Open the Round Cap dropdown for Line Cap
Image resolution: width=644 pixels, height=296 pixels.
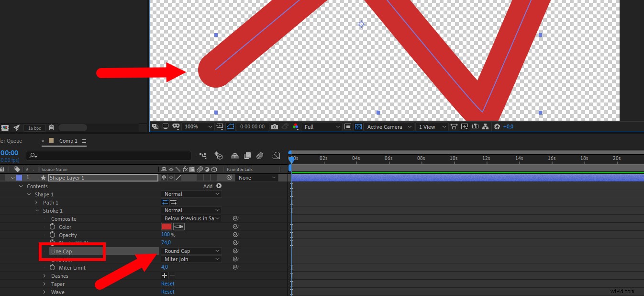coord(191,250)
